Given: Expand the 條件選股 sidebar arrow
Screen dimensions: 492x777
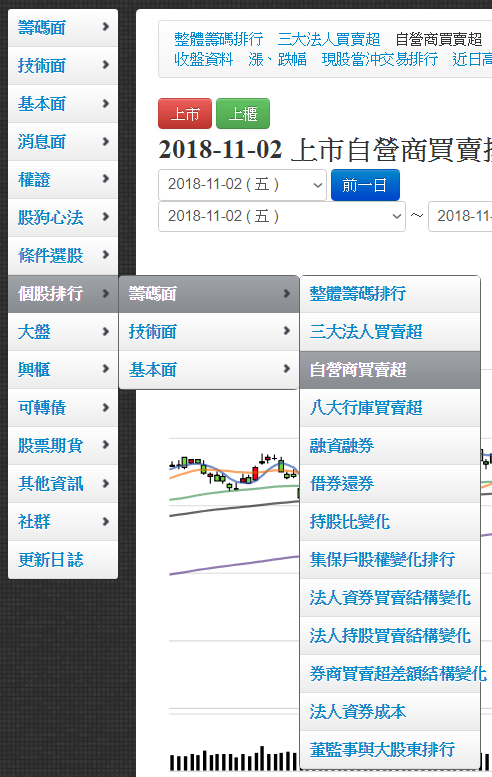Looking at the screenshot, I should click(x=106, y=255).
